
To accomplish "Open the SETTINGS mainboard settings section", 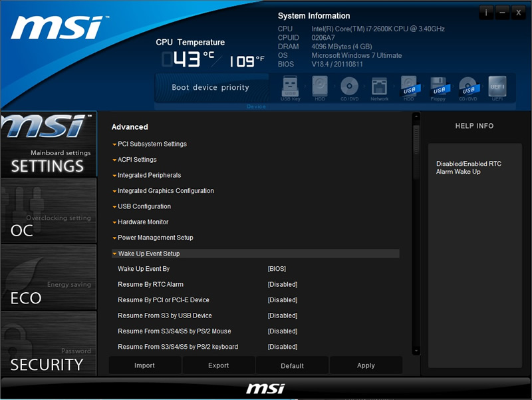I will (49, 144).
